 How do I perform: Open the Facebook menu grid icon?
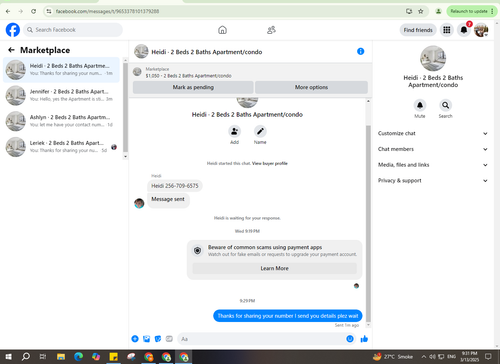(447, 30)
